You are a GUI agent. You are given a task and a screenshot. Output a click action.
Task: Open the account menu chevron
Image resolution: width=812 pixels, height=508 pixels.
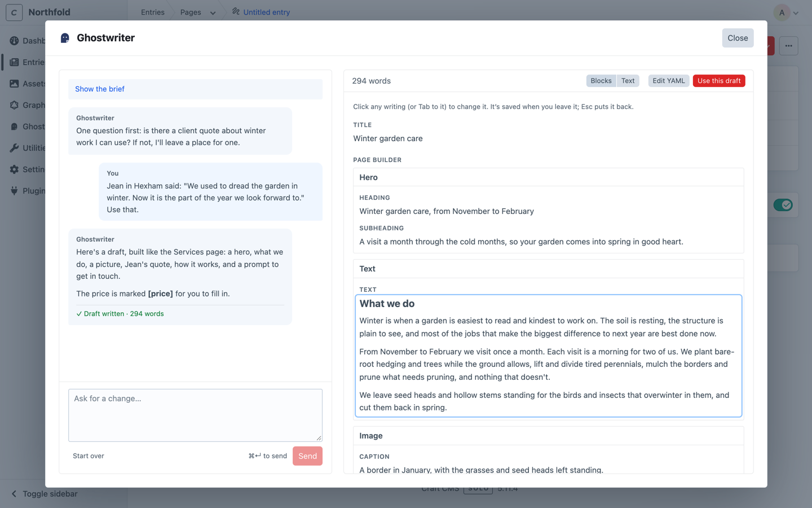point(796,13)
